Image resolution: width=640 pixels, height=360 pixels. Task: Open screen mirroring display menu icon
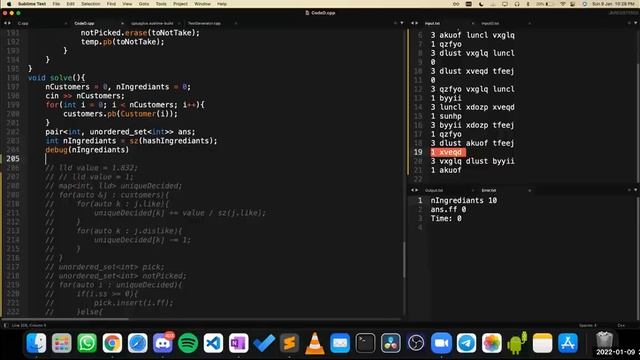(505, 4)
